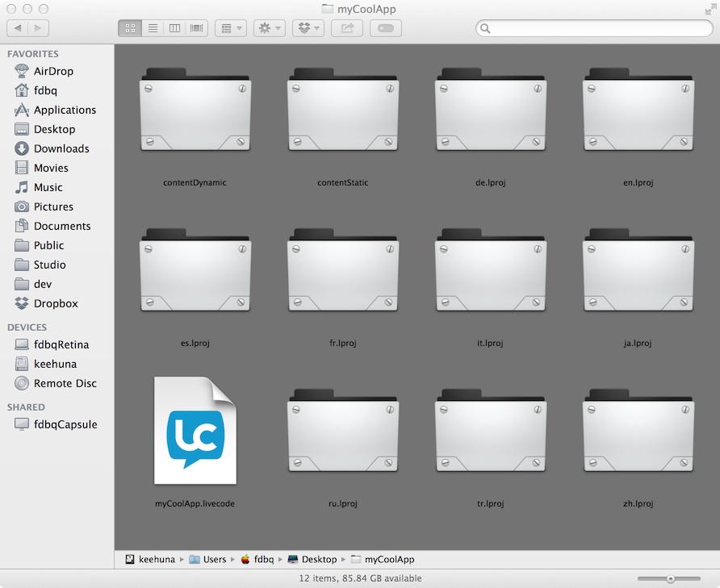The image size is (720, 588).
Task: Select the contentDynamic folder
Action: tap(195, 113)
